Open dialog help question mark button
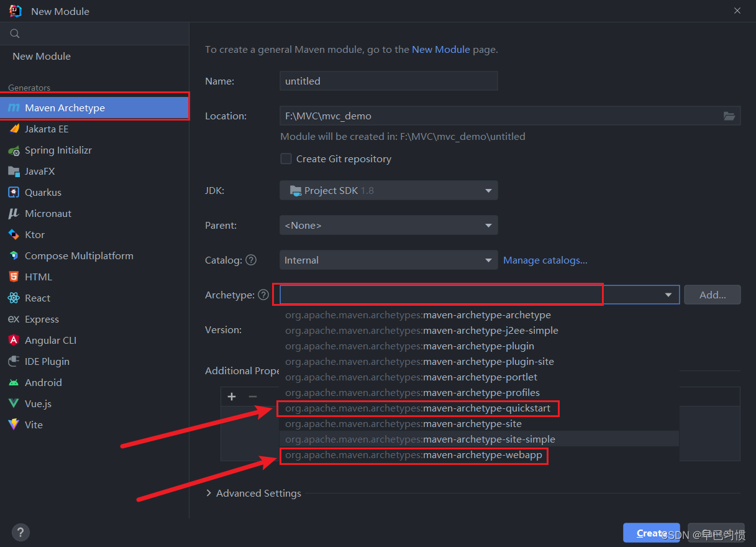 click(20, 533)
